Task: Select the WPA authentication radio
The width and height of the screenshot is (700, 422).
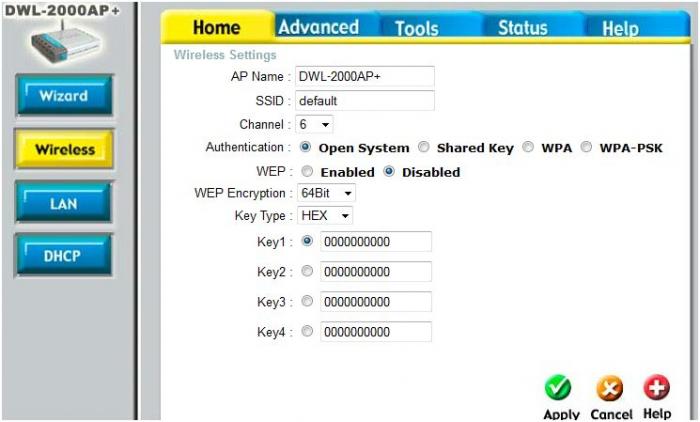Action: pyautogui.click(x=528, y=147)
